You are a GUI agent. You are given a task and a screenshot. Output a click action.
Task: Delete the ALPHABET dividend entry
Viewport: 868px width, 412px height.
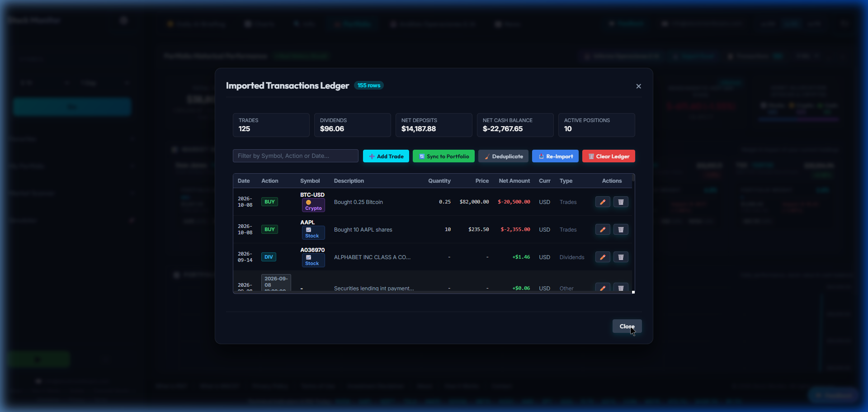pos(621,257)
